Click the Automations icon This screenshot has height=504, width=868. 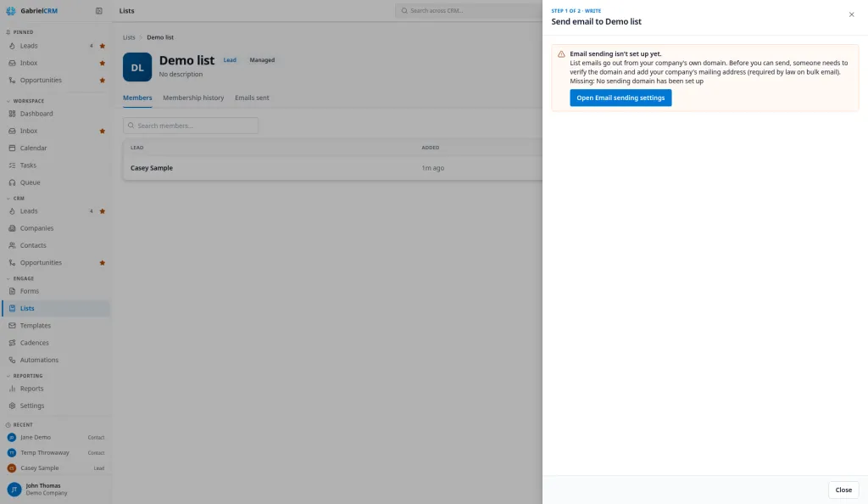tap(12, 360)
